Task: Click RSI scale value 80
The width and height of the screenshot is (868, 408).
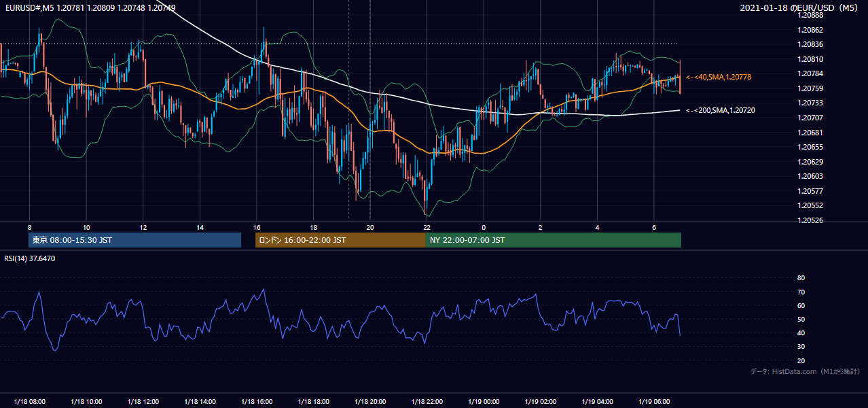Action: pyautogui.click(x=801, y=278)
